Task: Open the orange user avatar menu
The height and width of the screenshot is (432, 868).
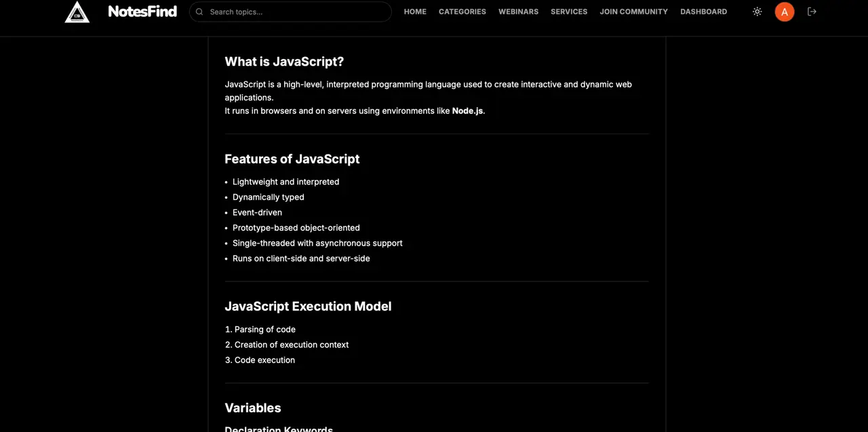Action: click(785, 12)
